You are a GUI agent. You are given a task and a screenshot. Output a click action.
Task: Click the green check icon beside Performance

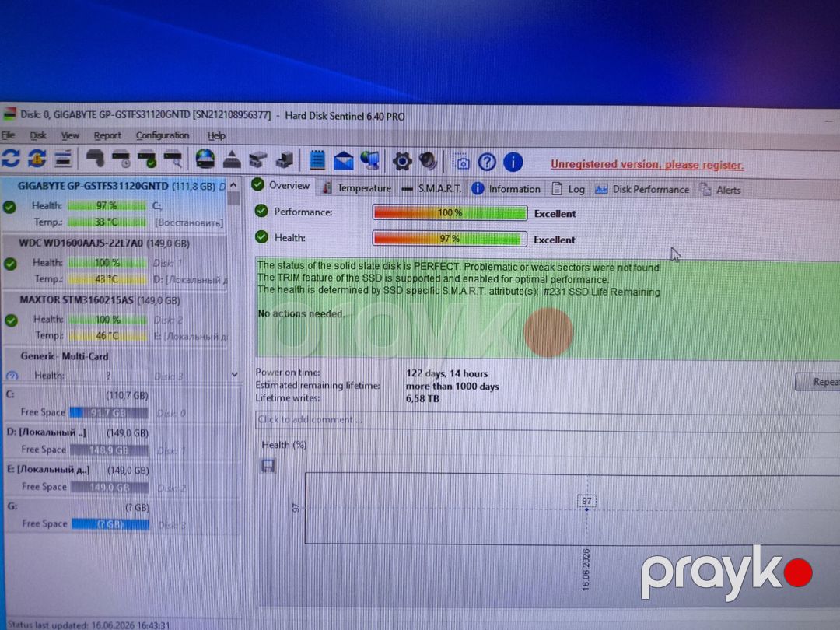261,211
